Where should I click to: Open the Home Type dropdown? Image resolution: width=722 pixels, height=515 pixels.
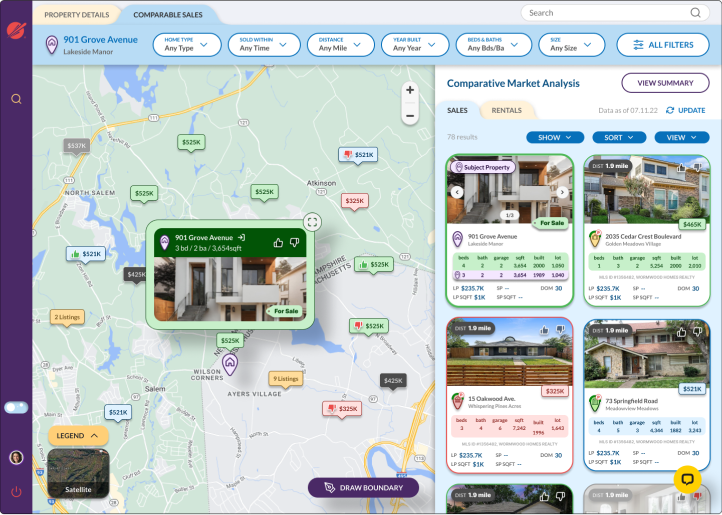click(x=187, y=45)
